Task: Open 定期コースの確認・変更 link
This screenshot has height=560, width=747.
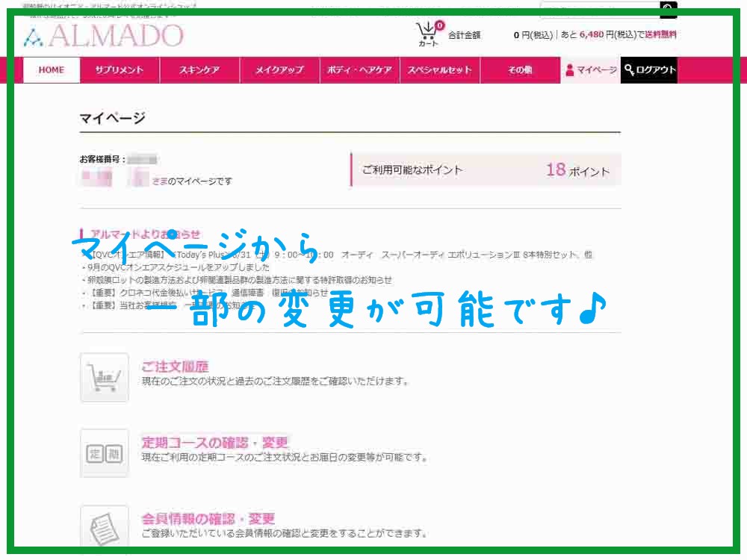Action: click(214, 442)
